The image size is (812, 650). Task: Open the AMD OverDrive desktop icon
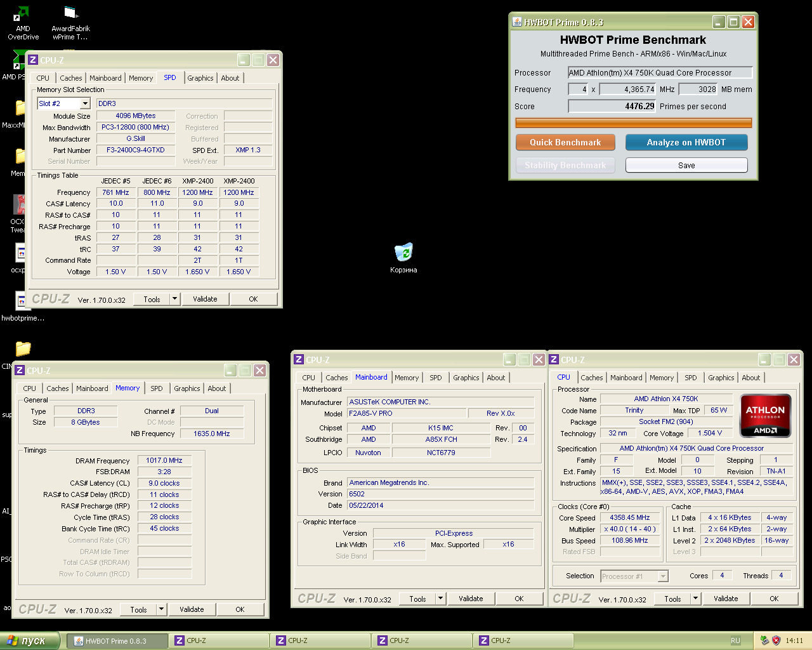tap(23, 23)
